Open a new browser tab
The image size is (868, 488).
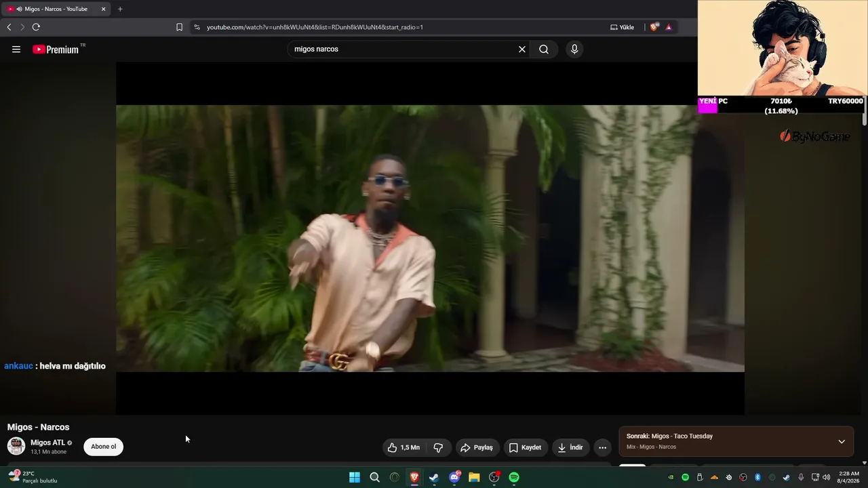click(120, 9)
